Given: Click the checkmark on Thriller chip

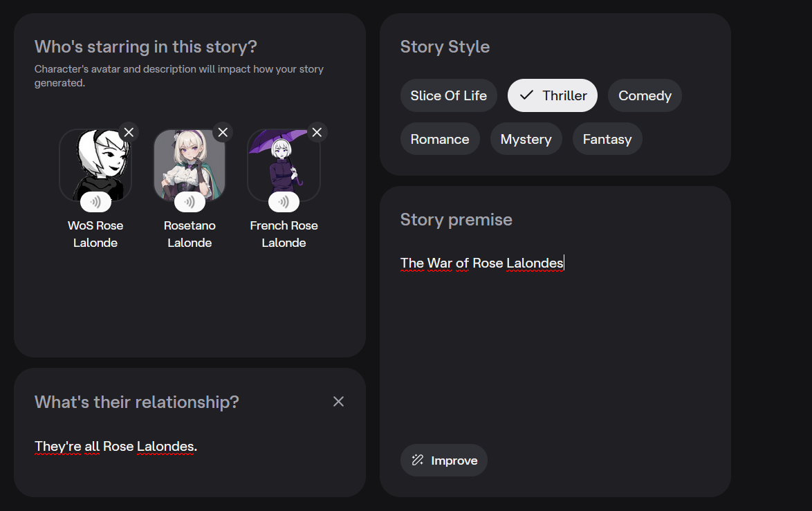Looking at the screenshot, I should (x=526, y=95).
